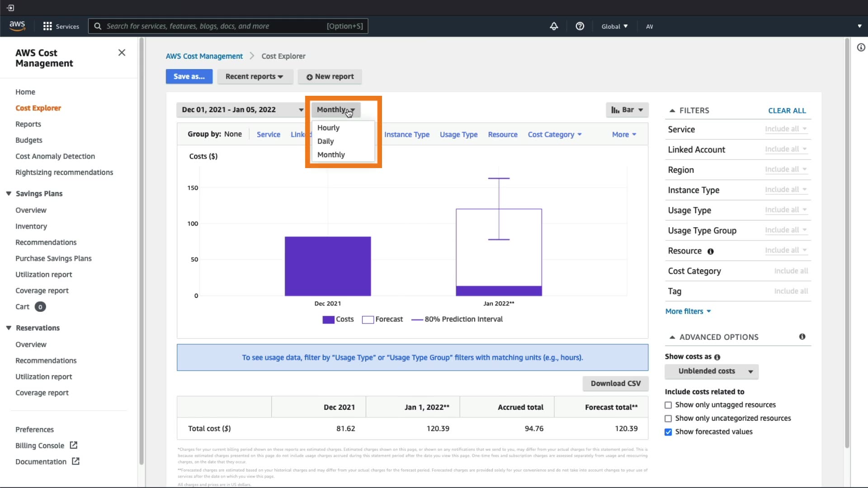Click the Resource filter info icon
868x488 pixels.
coord(710,251)
